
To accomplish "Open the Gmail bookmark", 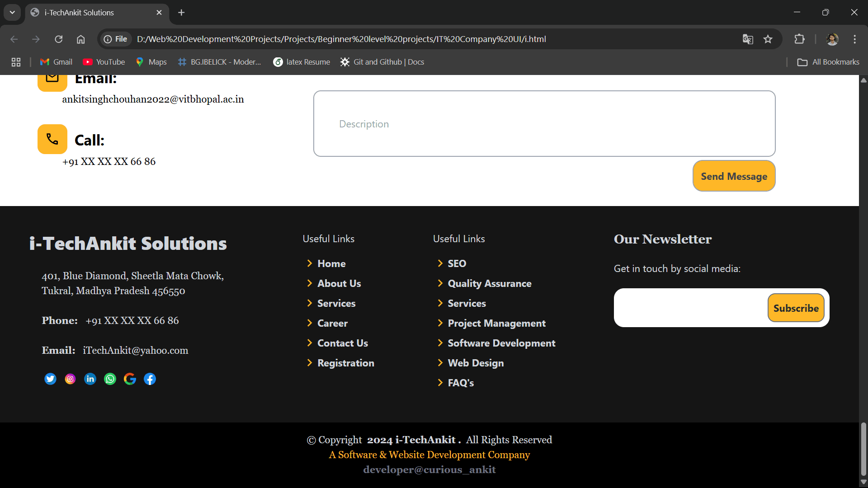I will [56, 62].
